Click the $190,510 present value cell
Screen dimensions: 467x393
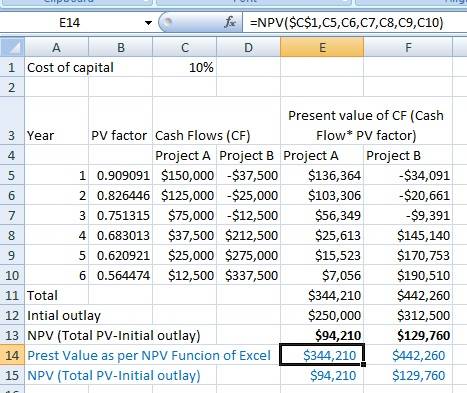[408, 275]
